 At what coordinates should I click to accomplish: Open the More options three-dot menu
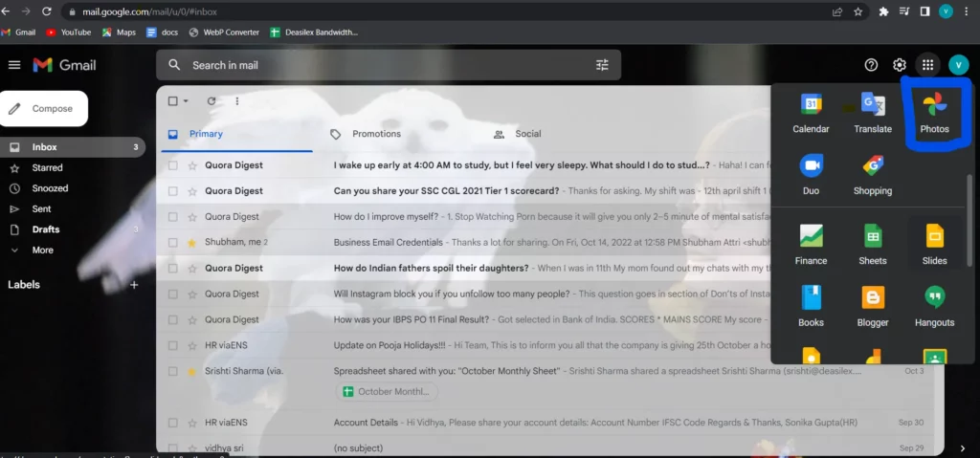point(237,101)
